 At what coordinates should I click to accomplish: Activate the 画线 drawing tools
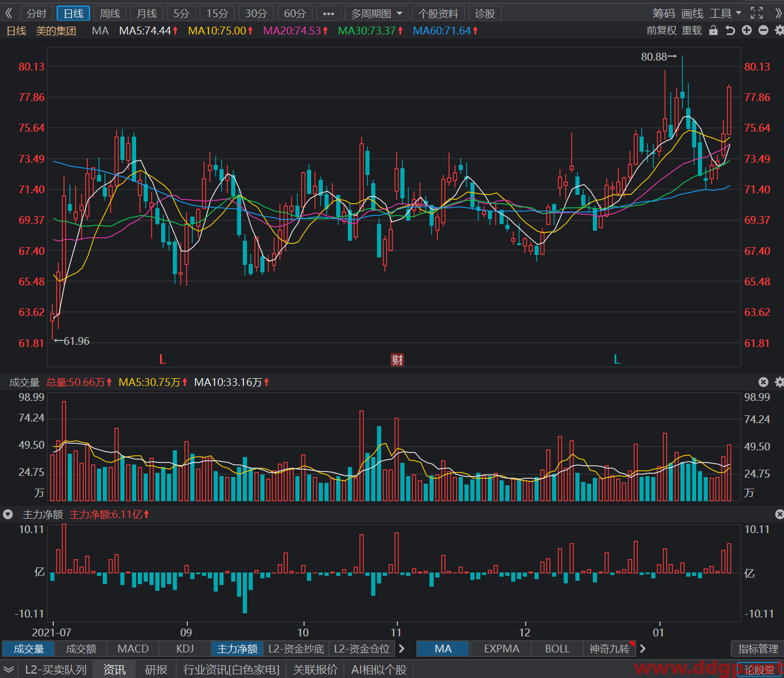[692, 13]
